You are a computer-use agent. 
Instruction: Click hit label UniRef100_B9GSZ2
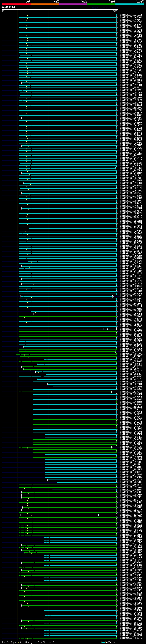(131, 407)
